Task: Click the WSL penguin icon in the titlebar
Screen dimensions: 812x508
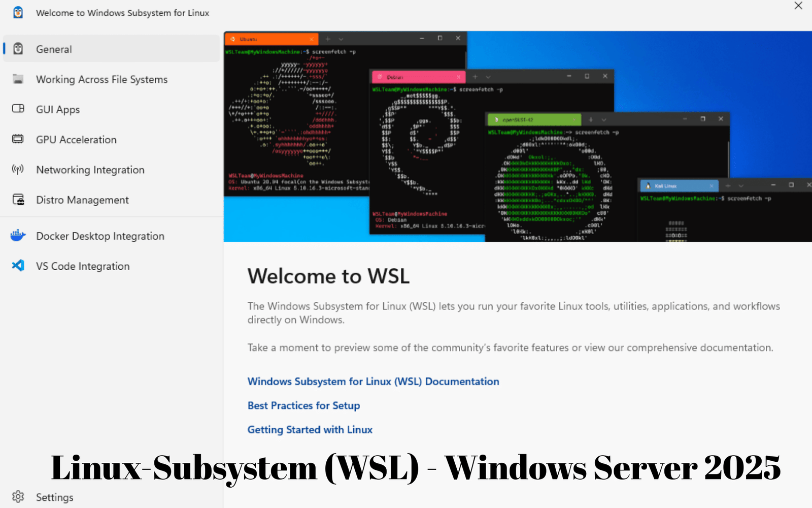Action: pos(18,12)
